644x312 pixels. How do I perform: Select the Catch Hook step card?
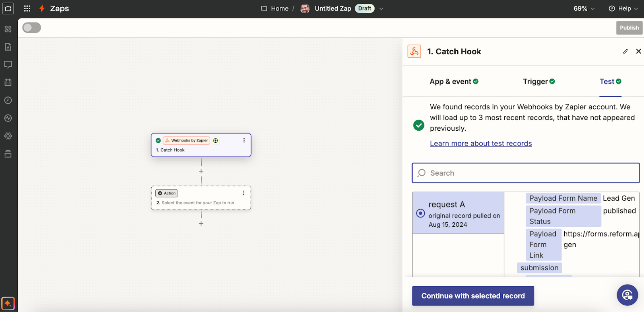(201, 145)
